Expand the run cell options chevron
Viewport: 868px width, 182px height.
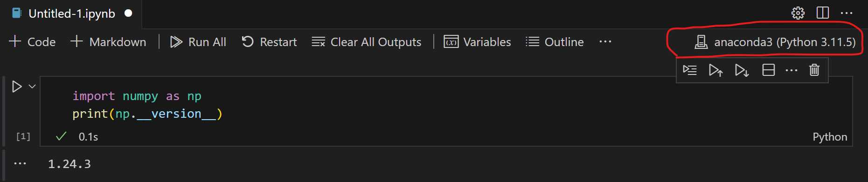(x=32, y=86)
